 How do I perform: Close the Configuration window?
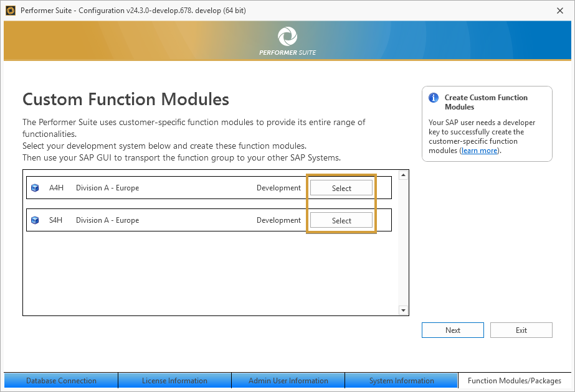click(x=559, y=11)
